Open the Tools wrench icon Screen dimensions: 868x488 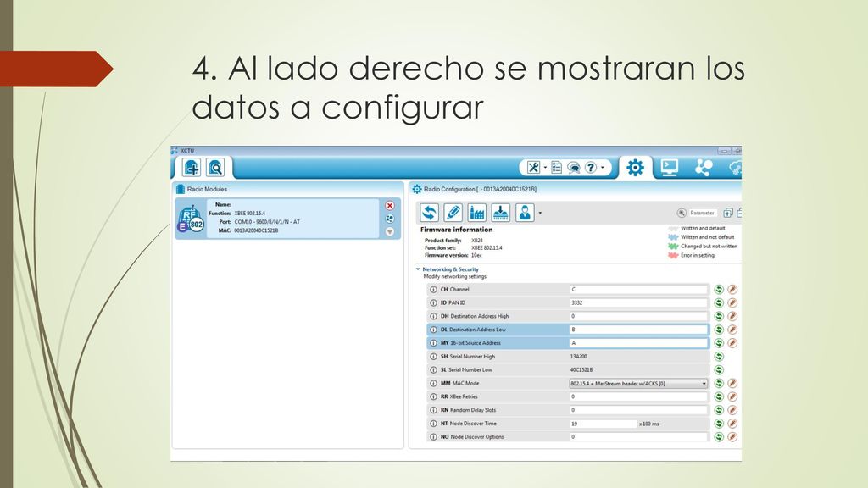tap(533, 168)
